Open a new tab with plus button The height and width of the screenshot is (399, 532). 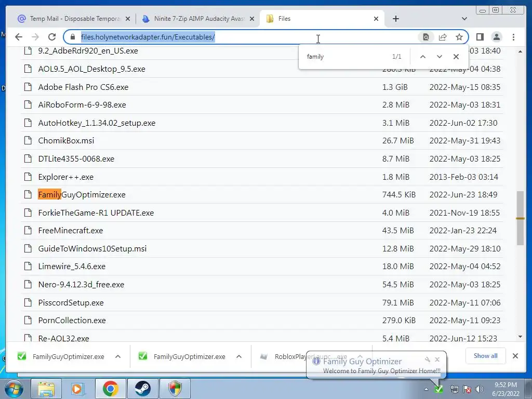coord(395,19)
